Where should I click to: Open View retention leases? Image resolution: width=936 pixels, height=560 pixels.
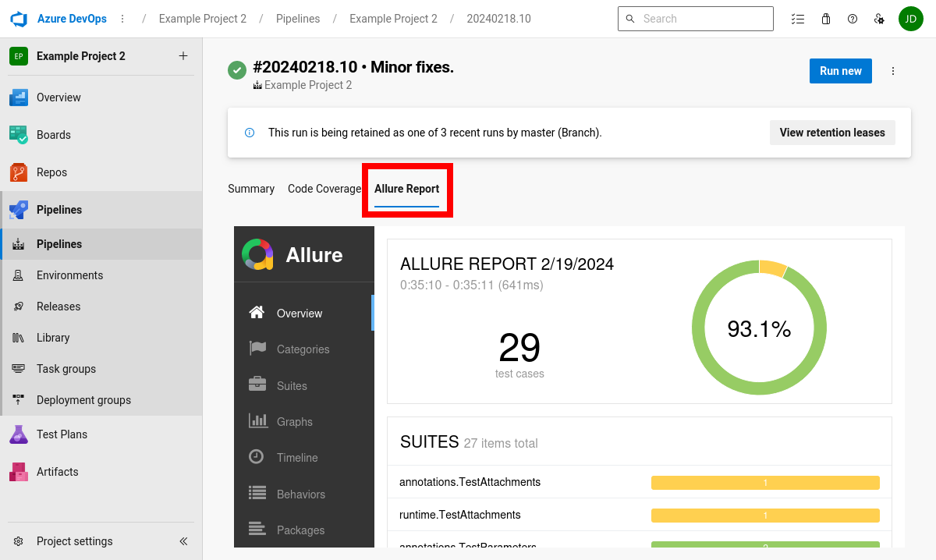pyautogui.click(x=832, y=132)
